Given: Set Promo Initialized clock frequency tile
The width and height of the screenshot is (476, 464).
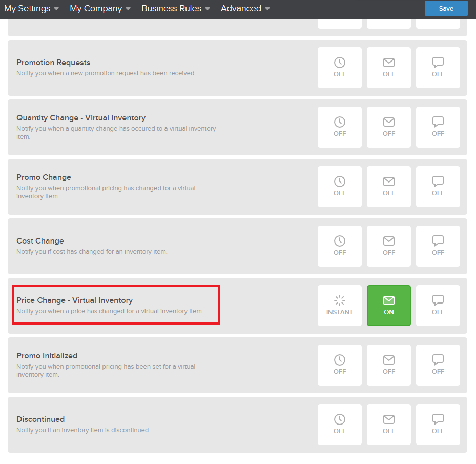Looking at the screenshot, I should pos(339,365).
